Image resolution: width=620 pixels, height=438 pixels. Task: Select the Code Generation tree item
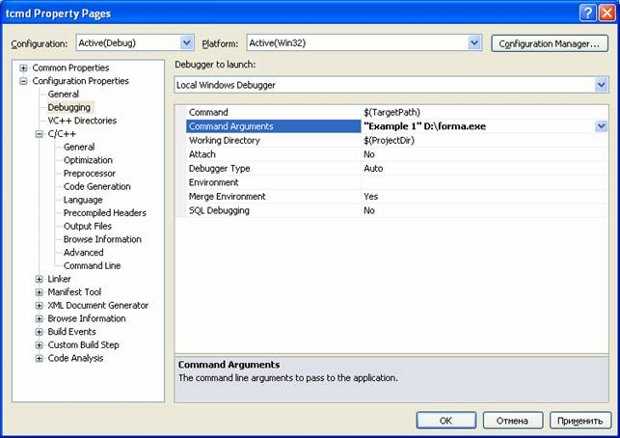click(x=97, y=186)
